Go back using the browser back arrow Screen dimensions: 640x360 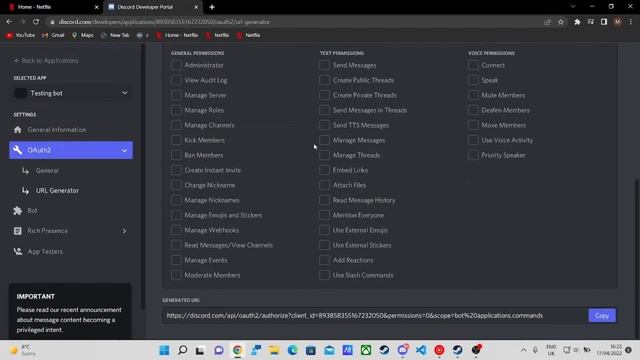(x=9, y=22)
